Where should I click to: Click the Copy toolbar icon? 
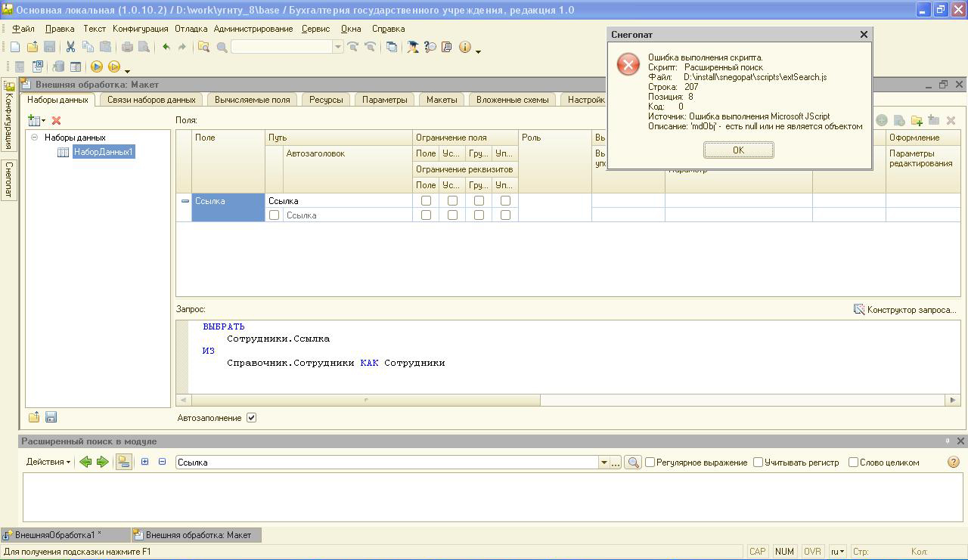pyautogui.click(x=88, y=47)
